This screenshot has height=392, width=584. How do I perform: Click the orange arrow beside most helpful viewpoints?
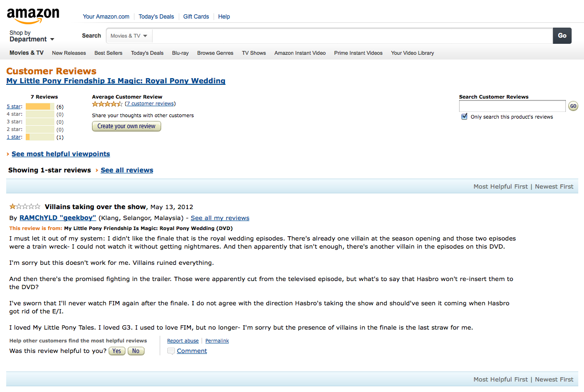click(x=8, y=154)
